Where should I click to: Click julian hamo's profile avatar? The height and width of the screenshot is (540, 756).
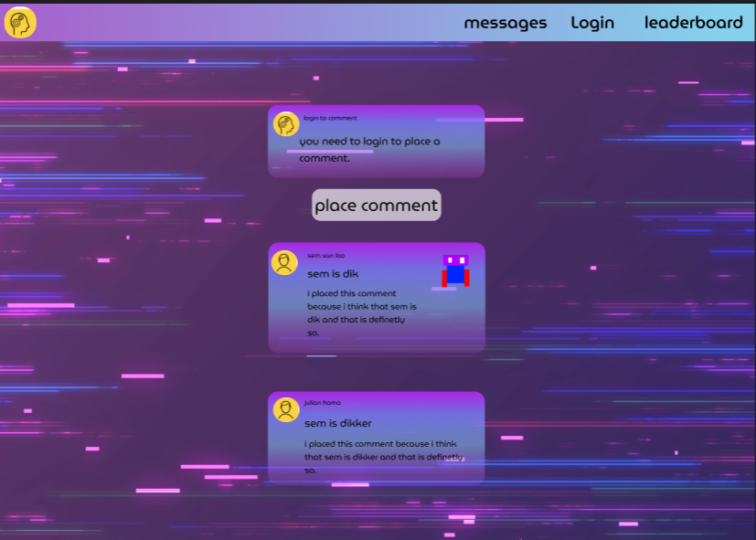coord(286,409)
